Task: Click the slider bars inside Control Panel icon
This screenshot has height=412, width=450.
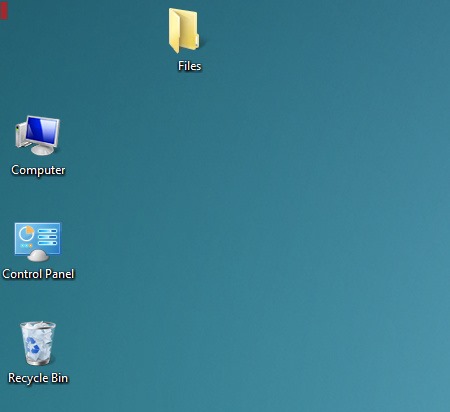Action: 47,236
